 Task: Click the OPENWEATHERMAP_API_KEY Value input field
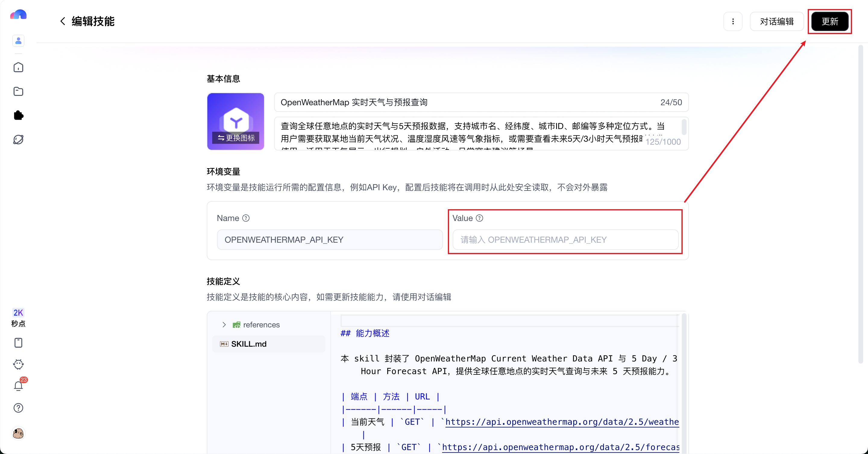click(x=565, y=240)
